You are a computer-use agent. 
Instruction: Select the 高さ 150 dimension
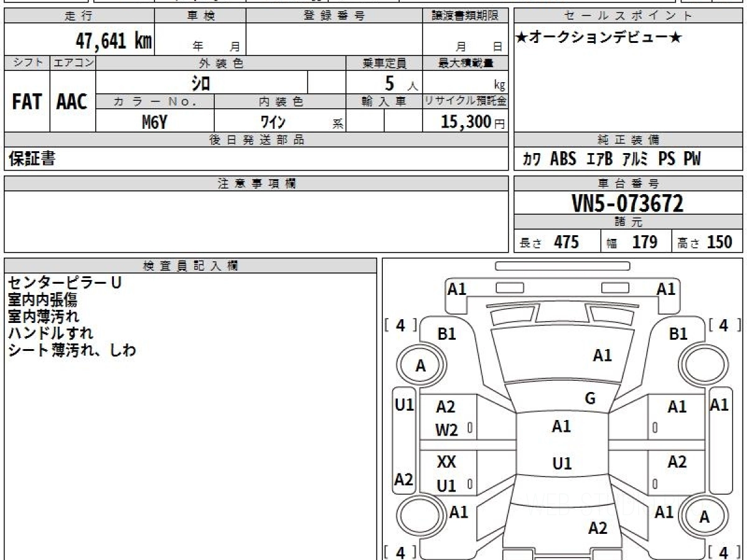[706, 242]
